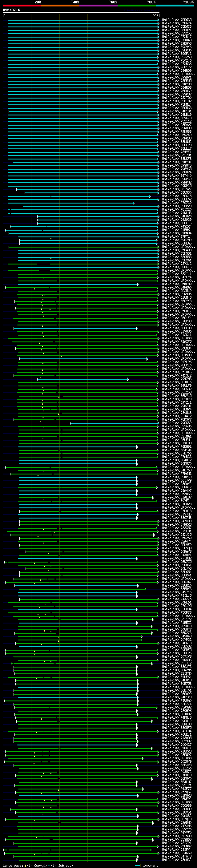Viewport: 197px width, 868px height.
Task: Select hit label UniRef100_Q0GGS9
Action: coord(177,423)
